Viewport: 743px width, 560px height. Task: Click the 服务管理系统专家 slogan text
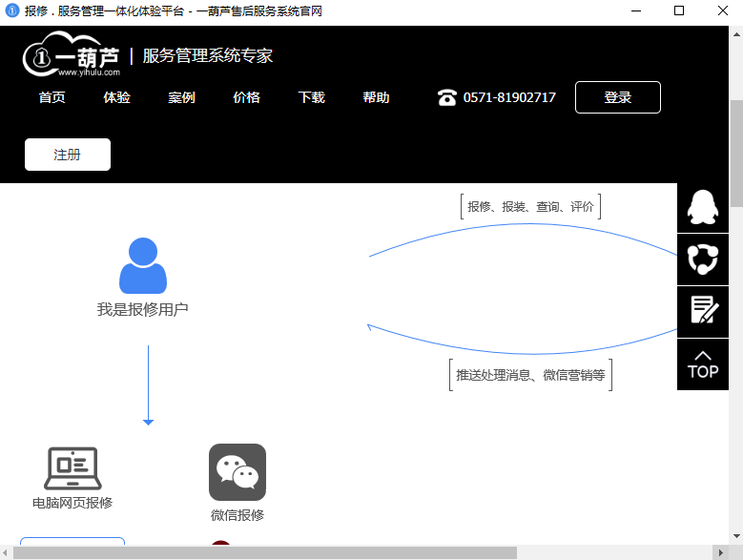[208, 56]
